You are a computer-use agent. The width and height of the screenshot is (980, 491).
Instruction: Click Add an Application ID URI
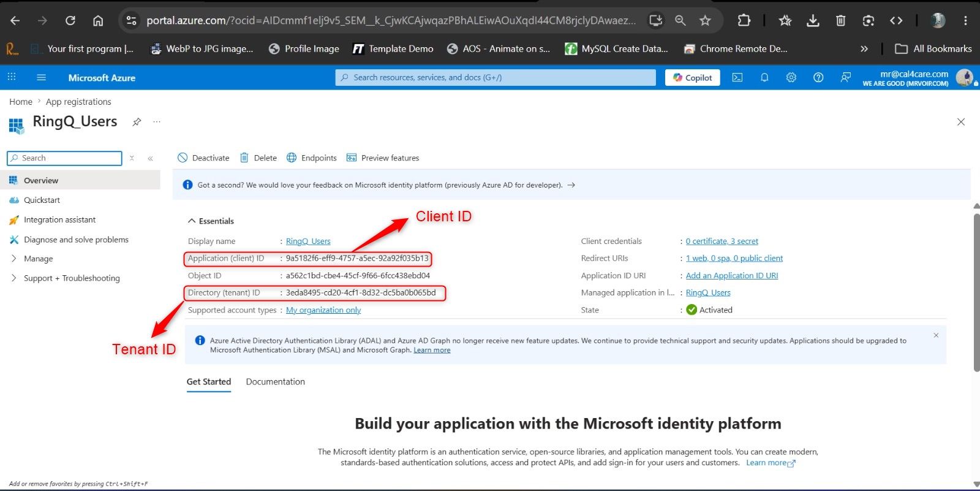point(732,276)
